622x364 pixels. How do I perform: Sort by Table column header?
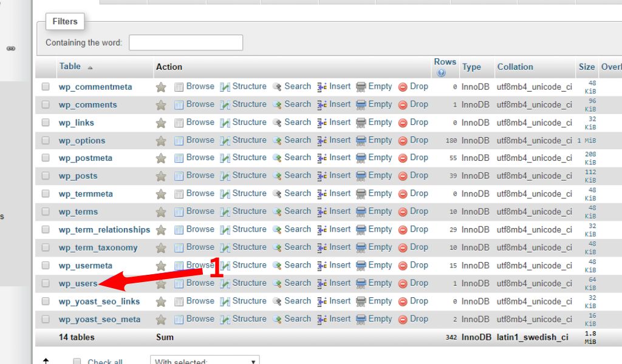tap(70, 66)
